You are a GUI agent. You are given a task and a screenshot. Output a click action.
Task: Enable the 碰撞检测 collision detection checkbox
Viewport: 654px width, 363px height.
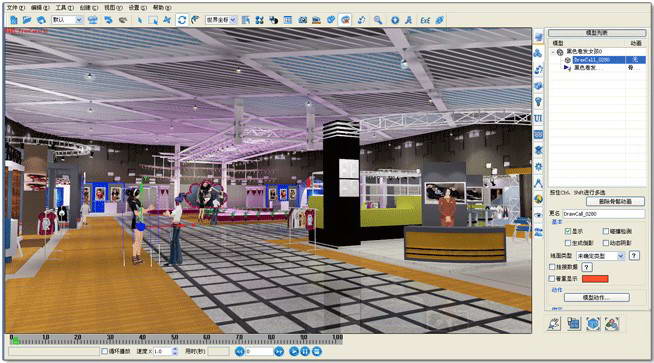[606, 231]
